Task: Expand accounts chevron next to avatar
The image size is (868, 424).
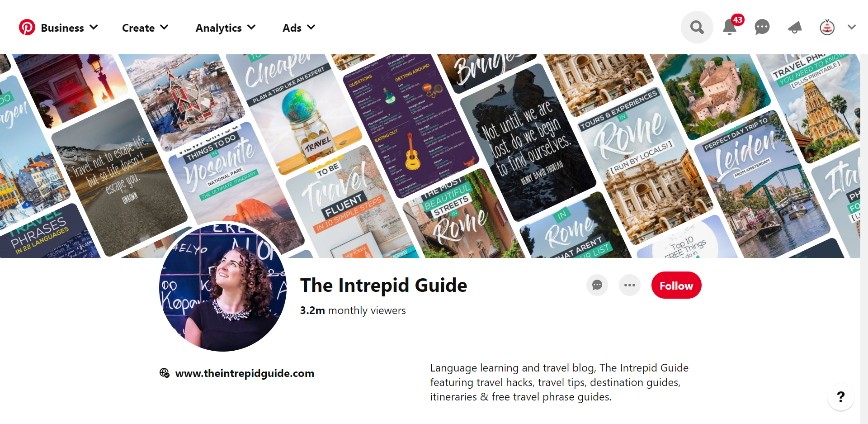Action: [x=852, y=27]
